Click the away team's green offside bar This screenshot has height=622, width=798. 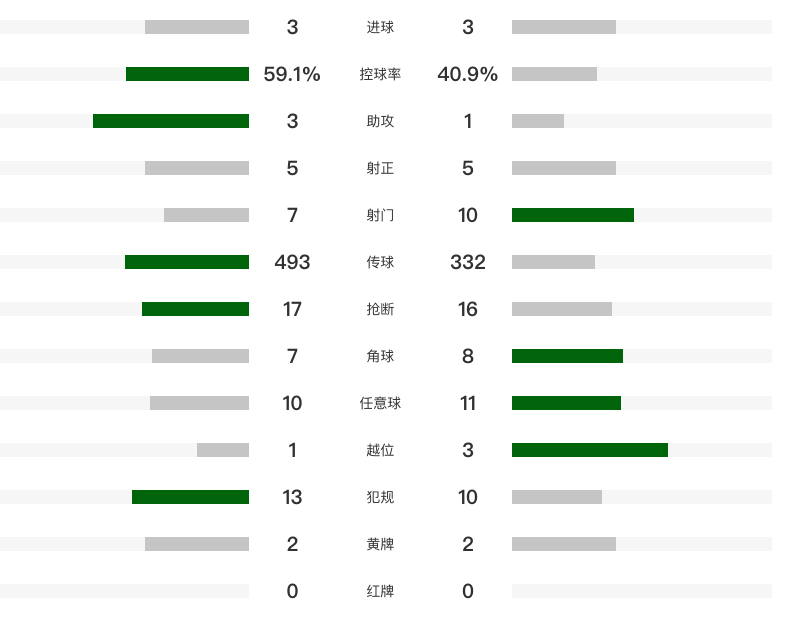click(x=589, y=450)
